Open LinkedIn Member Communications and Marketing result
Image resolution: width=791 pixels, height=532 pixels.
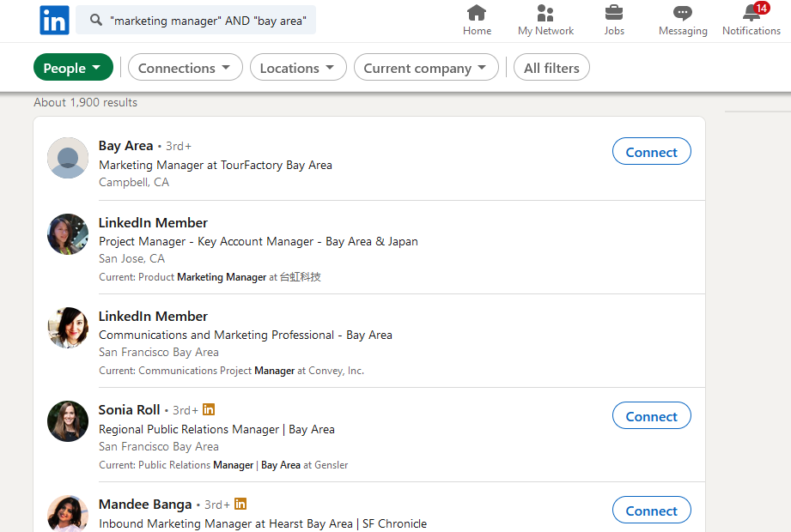pyautogui.click(x=153, y=317)
